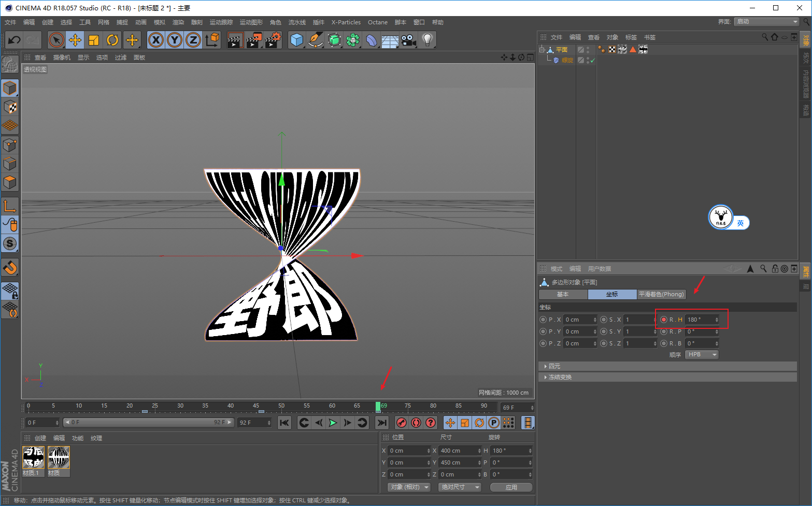Add a Camera object
This screenshot has width=812, height=506.
409,40
